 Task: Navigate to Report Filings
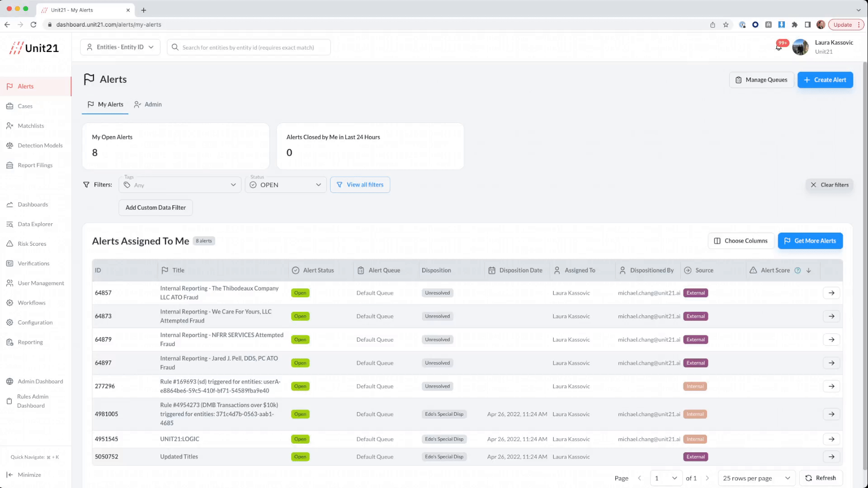[x=35, y=165]
